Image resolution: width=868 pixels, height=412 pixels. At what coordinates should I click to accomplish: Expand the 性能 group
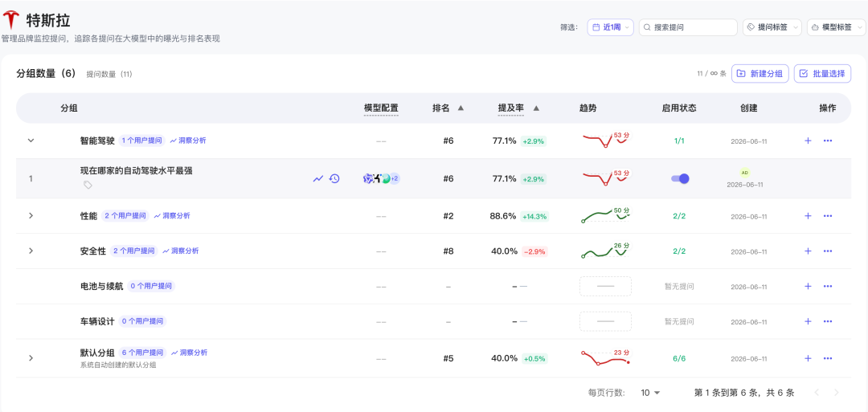[31, 216]
